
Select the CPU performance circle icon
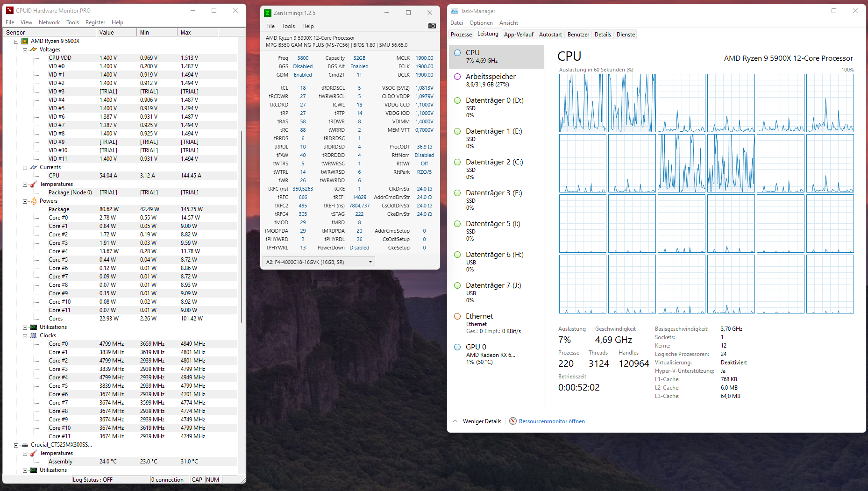pyautogui.click(x=458, y=53)
